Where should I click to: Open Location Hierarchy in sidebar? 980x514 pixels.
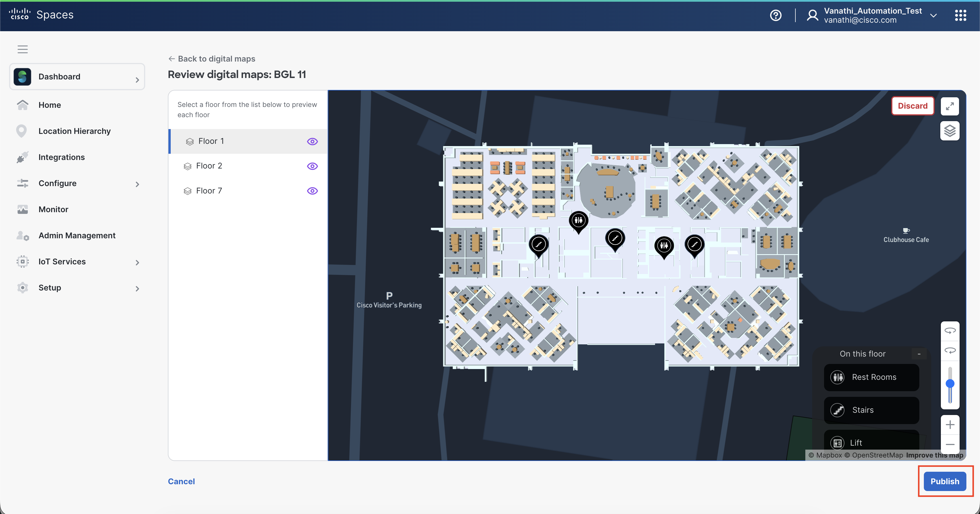click(75, 131)
